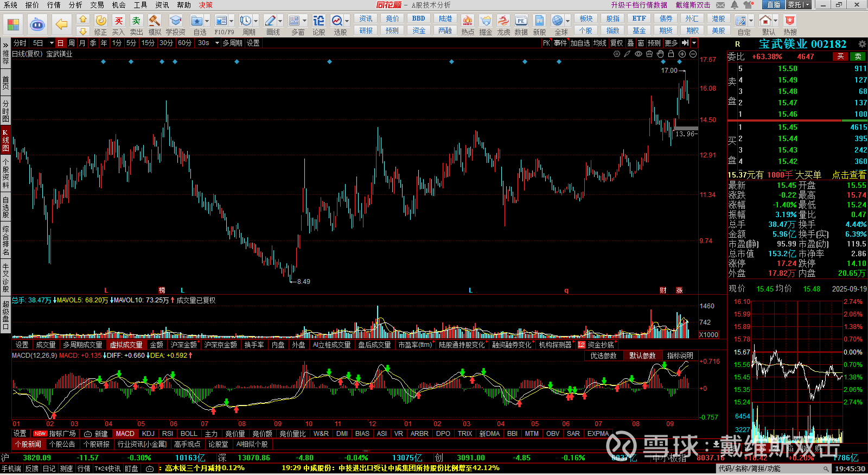The height and width of the screenshot is (475, 868).
Task: Click the 升级千档行情数据 upgrade link
Action: click(639, 5)
